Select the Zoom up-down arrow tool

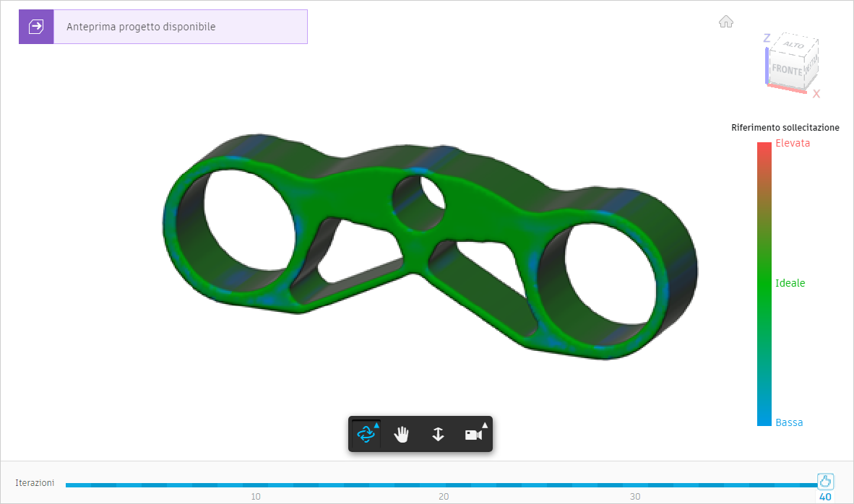(x=438, y=435)
